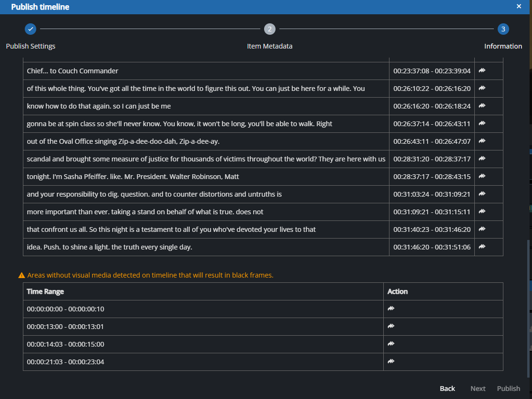The width and height of the screenshot is (532, 399).
Task: Jump to final segment 'shine a light'
Action: (481, 247)
